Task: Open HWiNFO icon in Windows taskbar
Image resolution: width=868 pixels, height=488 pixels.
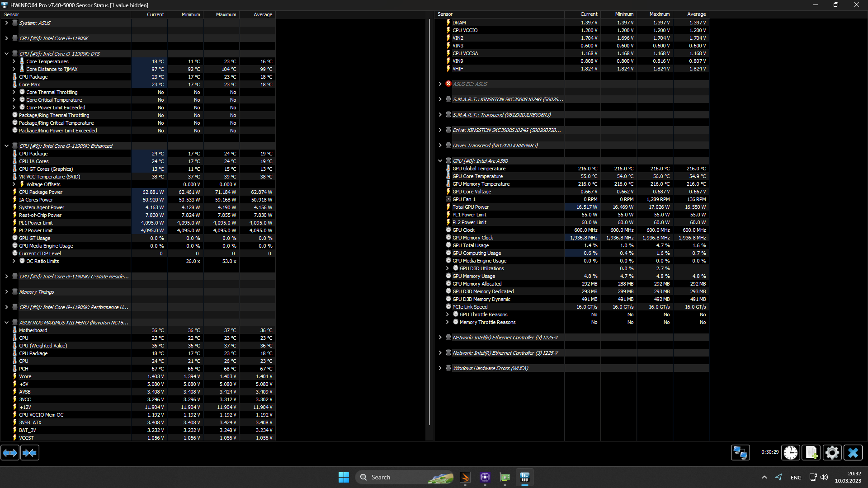Action: (x=524, y=477)
